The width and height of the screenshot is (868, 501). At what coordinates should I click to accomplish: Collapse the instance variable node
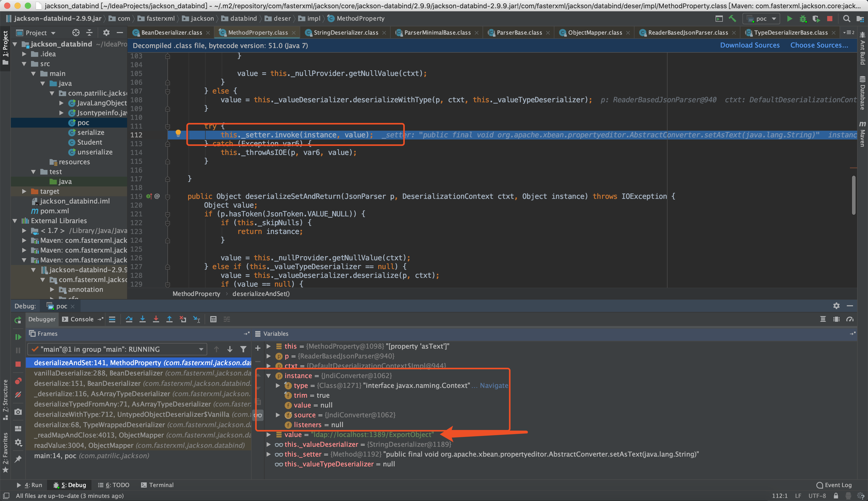click(x=268, y=376)
